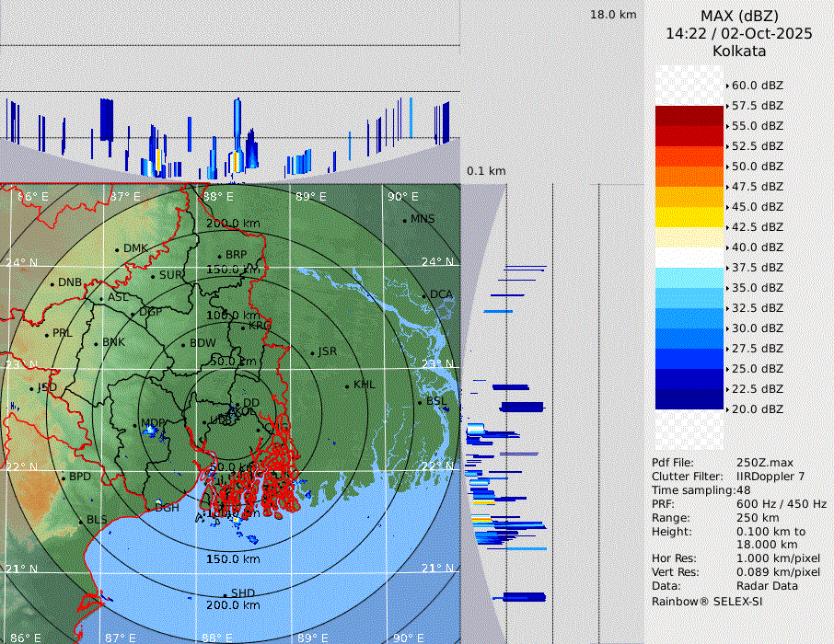The width and height of the screenshot is (834, 644).
Task: Click the dark red 55.0 dBZ legend swatch
Action: tap(689, 116)
